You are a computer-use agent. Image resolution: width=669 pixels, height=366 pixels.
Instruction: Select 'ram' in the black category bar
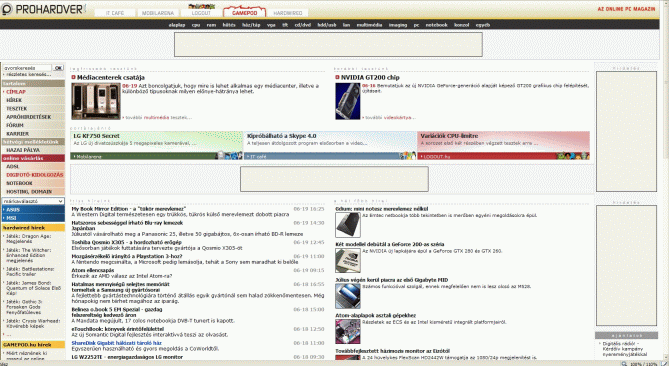[211, 25]
